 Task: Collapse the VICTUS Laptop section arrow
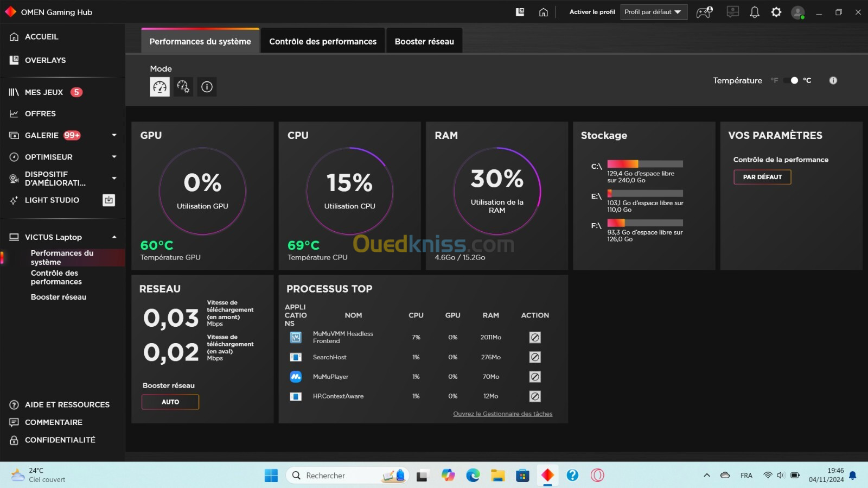[x=114, y=237]
